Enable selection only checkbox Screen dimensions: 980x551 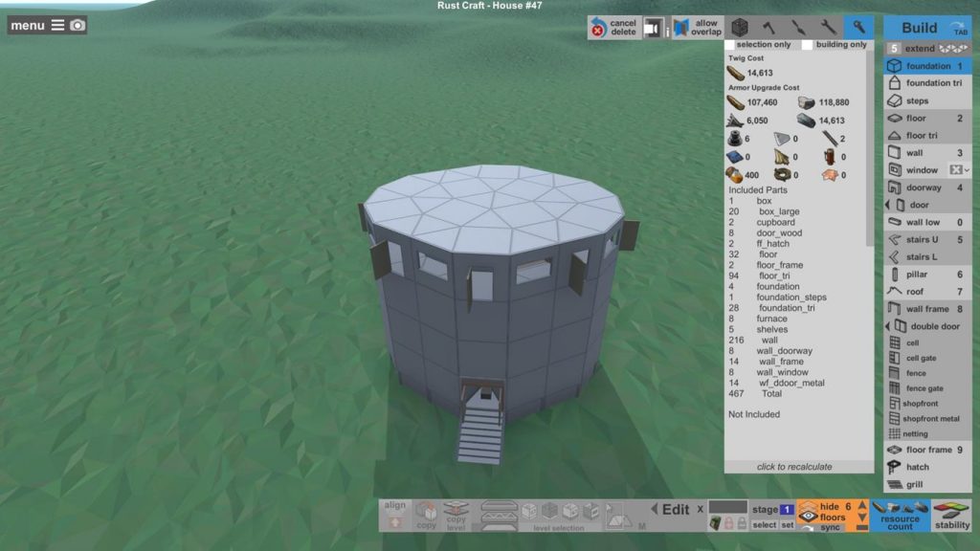(729, 45)
